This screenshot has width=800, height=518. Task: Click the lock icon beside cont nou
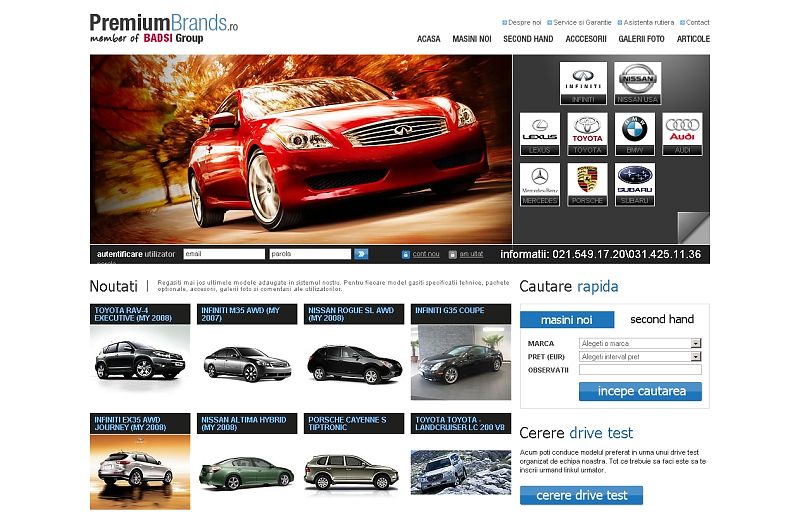(x=406, y=254)
